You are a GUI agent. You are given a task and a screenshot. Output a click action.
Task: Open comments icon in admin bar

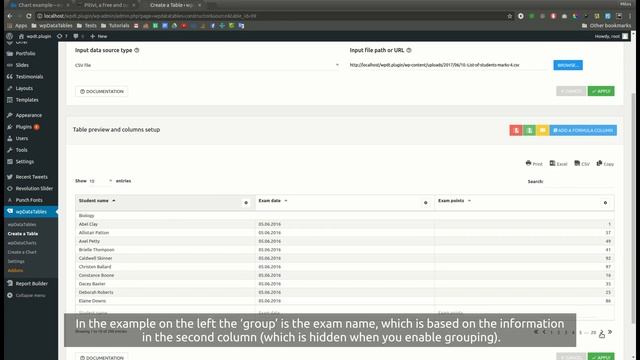click(76, 36)
